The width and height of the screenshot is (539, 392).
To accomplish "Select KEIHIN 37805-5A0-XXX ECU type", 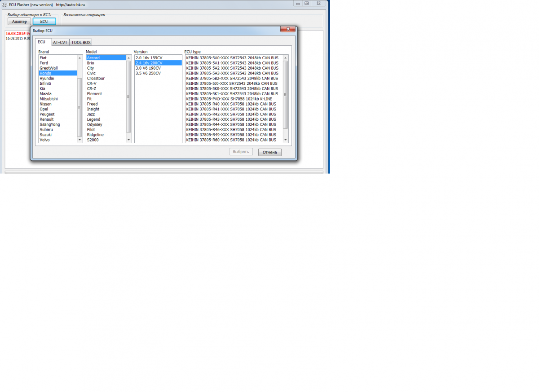I will (x=234, y=58).
